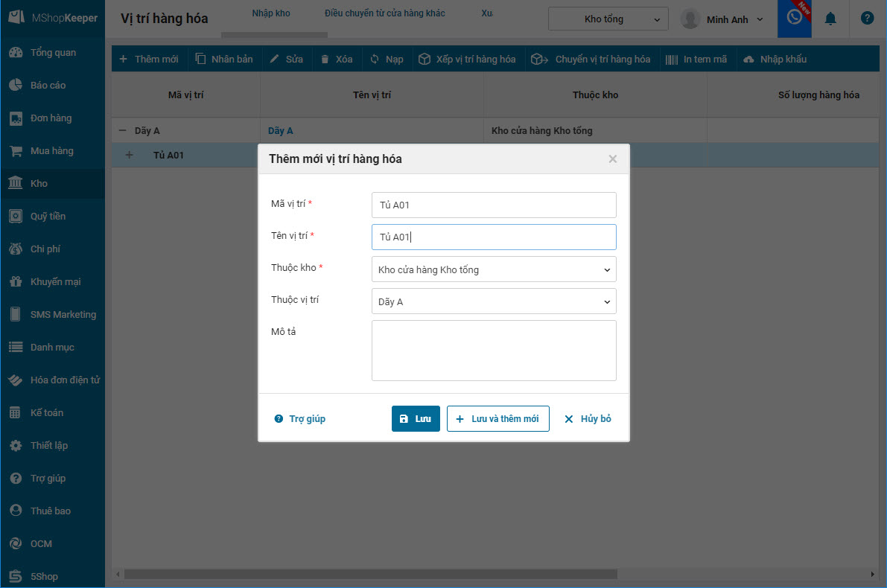Click the Mô tả text area
887x588 pixels.
coord(494,351)
